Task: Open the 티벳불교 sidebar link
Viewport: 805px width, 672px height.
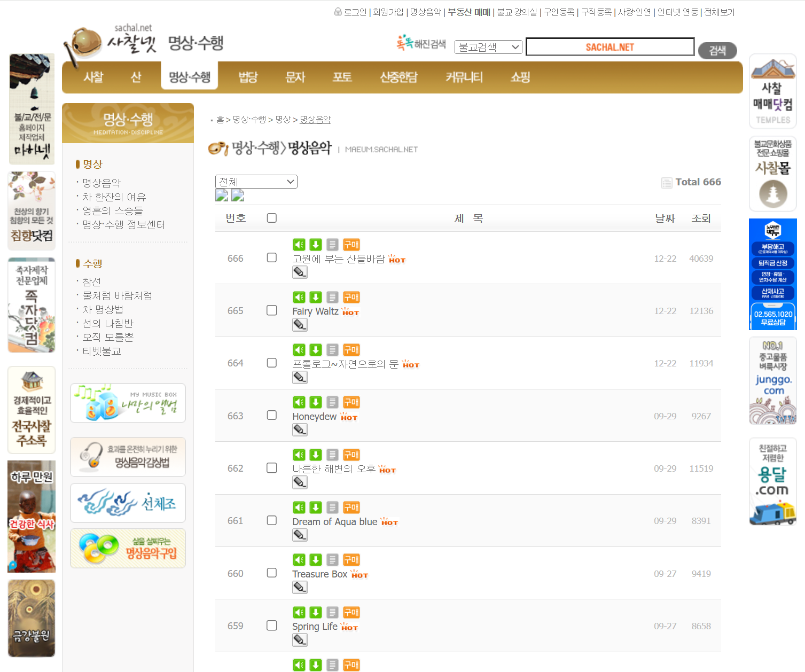Action: pyautogui.click(x=101, y=351)
